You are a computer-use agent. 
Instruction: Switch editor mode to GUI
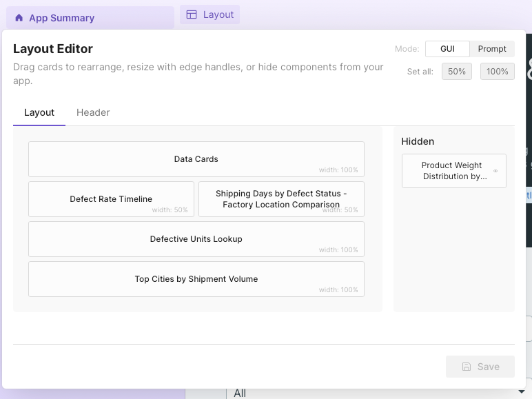448,49
